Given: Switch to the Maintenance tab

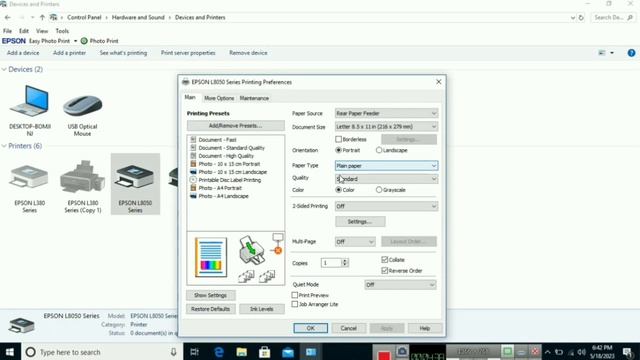Looking at the screenshot, I should click(254, 98).
